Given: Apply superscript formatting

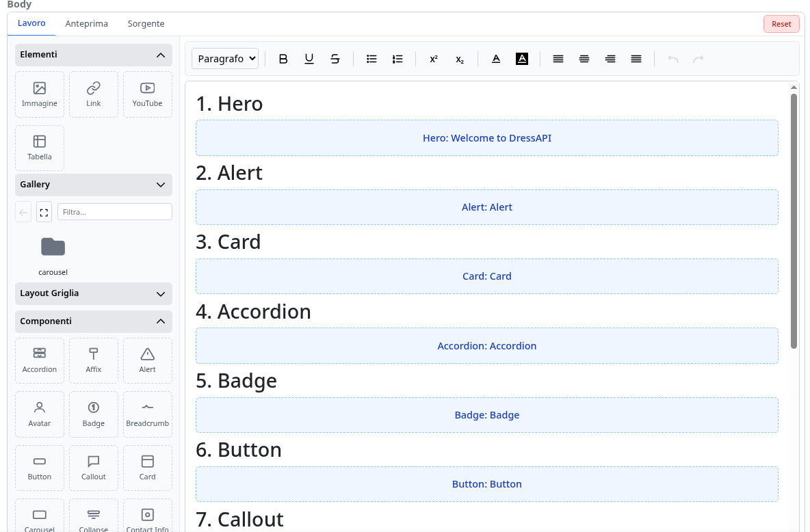Looking at the screenshot, I should click(x=434, y=59).
